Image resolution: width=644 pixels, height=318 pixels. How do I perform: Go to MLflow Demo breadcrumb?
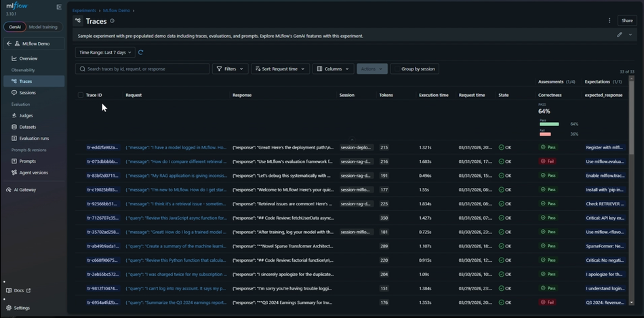117,11
